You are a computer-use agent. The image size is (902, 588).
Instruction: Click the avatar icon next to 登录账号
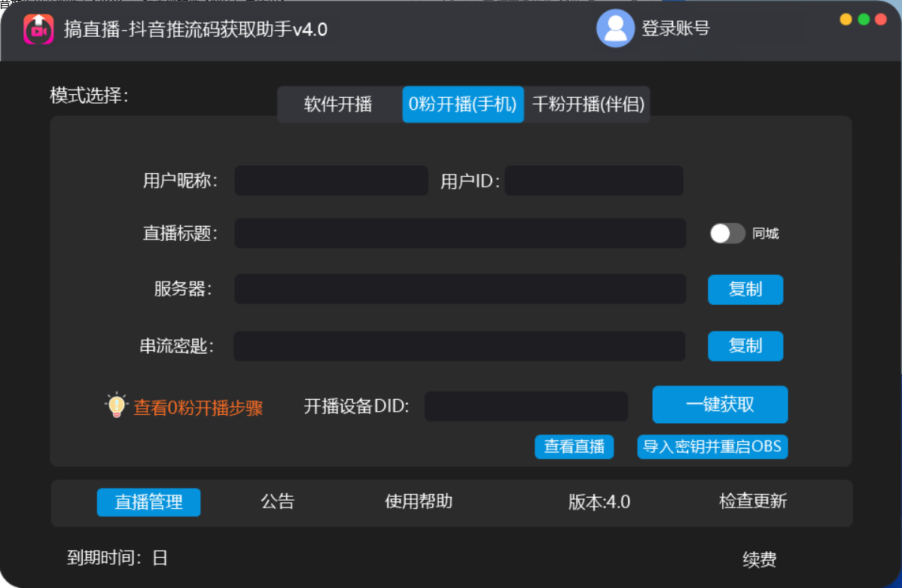(615, 29)
